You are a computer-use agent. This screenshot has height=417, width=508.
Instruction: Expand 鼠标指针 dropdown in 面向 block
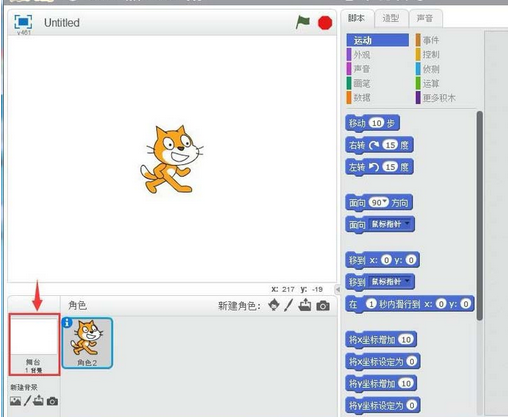[407, 223]
